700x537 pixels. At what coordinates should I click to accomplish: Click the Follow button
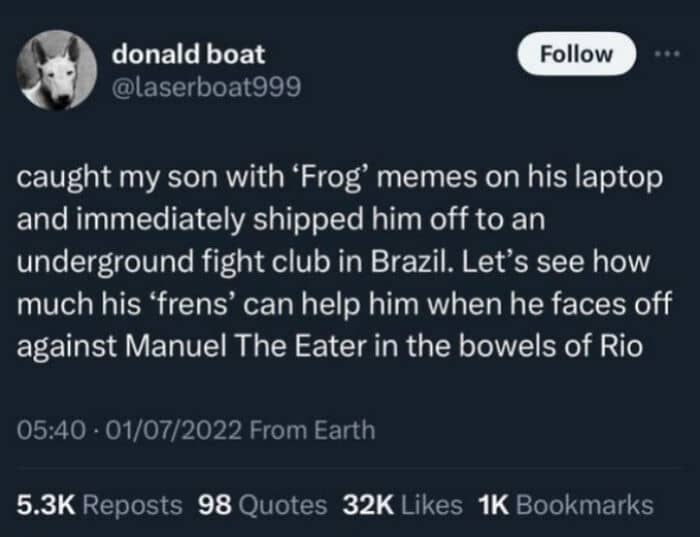576,54
